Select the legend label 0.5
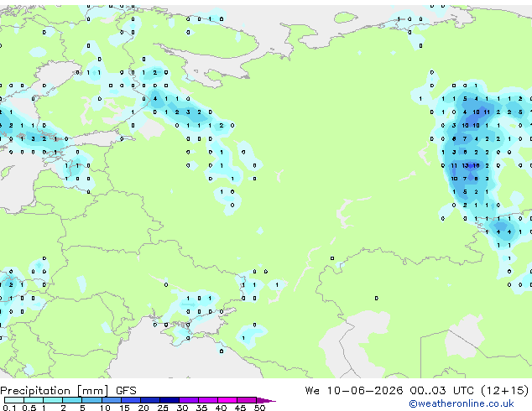 pyautogui.click(x=29, y=408)
